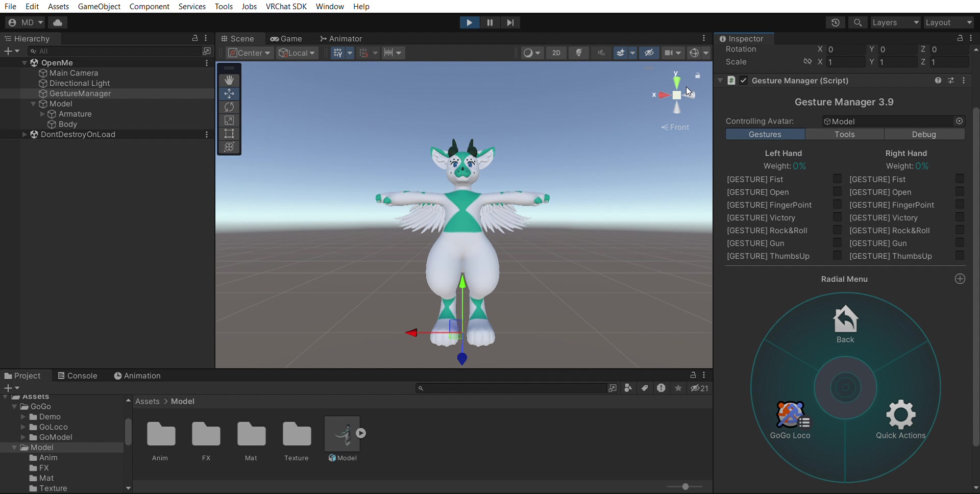The image size is (980, 494).
Task: Click the Back item in Radial Menu
Action: coord(845,325)
